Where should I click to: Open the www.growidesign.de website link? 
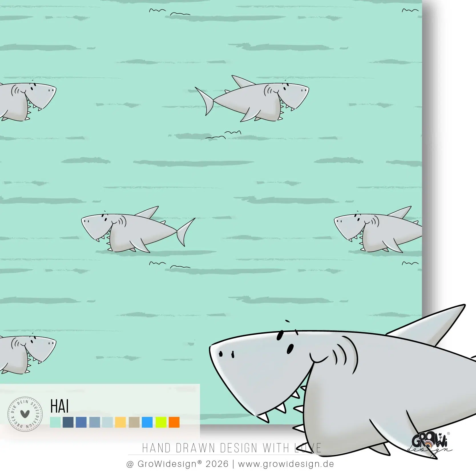tap(286, 464)
